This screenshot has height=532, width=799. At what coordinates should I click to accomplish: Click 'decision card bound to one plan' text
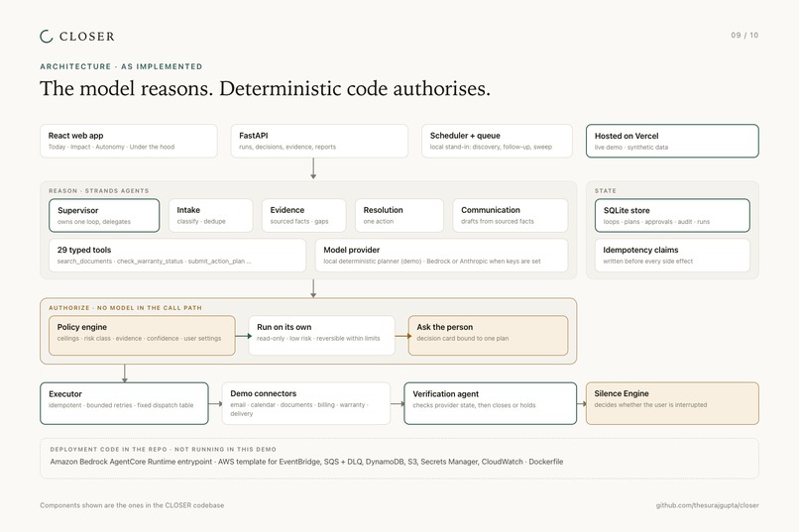pyautogui.click(x=463, y=339)
